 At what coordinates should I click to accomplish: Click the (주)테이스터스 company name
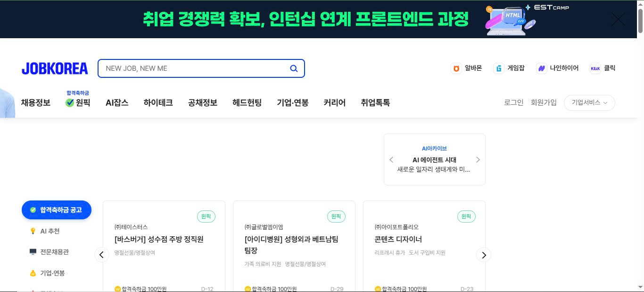131,227
